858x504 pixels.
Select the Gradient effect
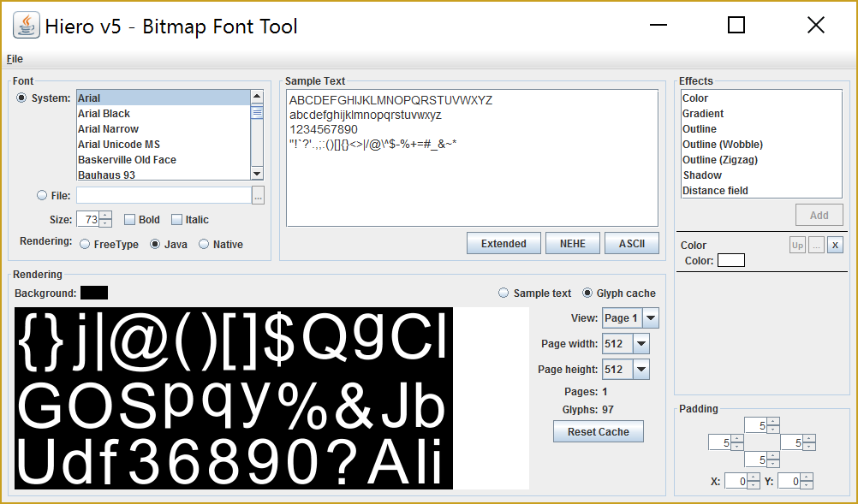tap(761, 114)
